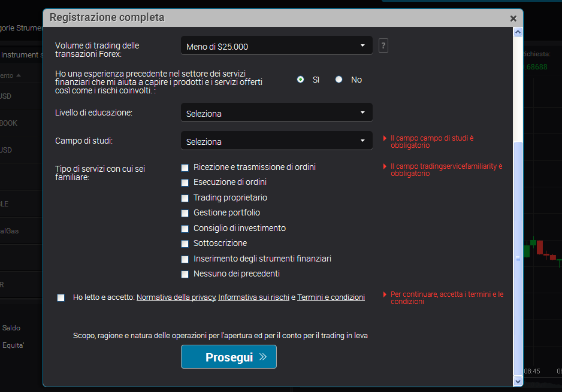This screenshot has height=392, width=562.
Task: Click the Saldo label in background window
Action: coord(11,328)
